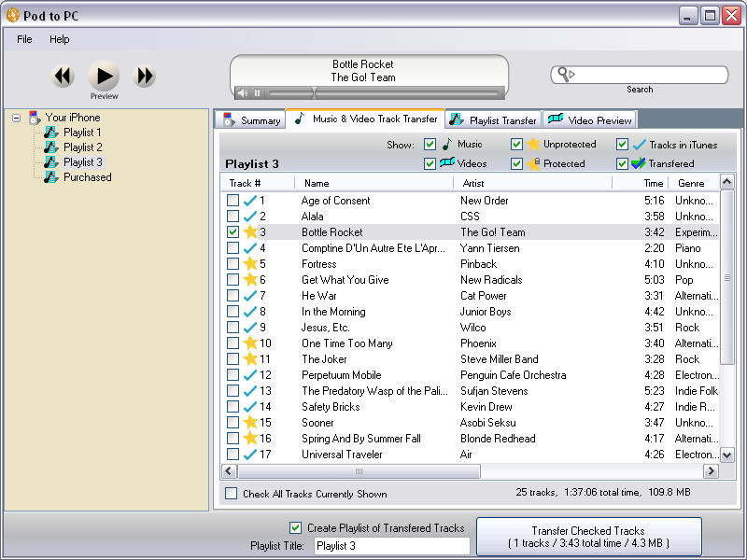Screen dimensions: 747x560
Task: Click the star icon on Bottle Rocket row
Action: 250,231
